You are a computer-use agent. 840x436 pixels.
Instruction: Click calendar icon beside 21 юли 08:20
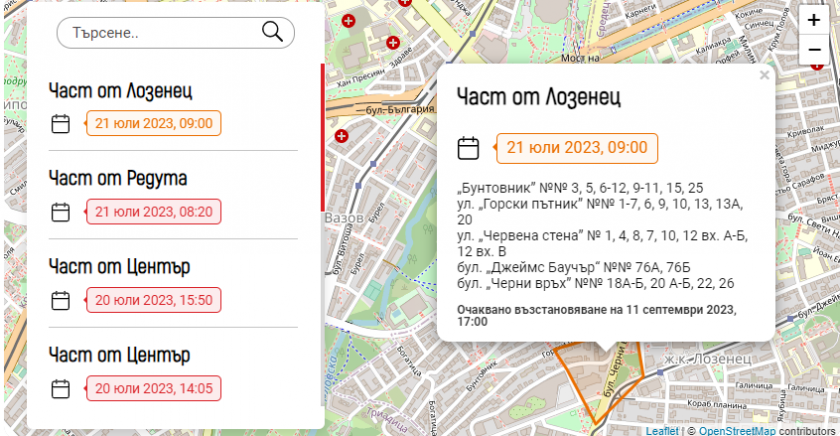(61, 212)
